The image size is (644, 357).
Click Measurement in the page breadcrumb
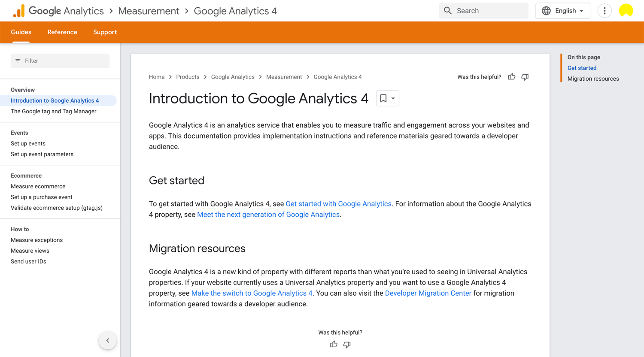pos(284,77)
